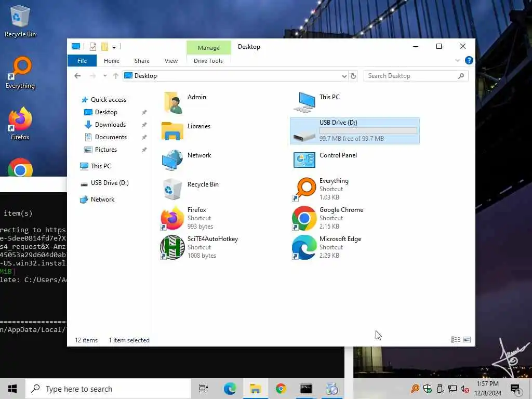
Task: Click the Firefox desktop icon
Action: pyautogui.click(x=20, y=124)
